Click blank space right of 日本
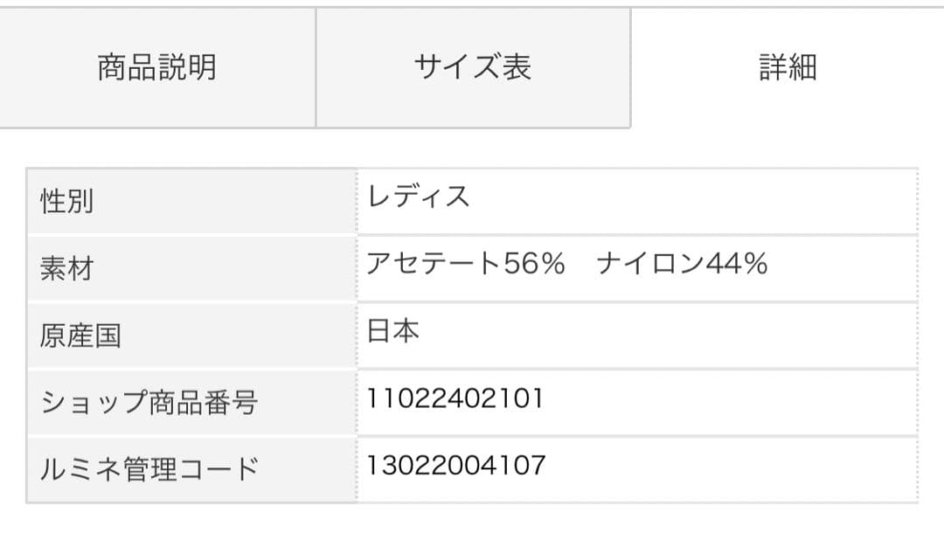The width and height of the screenshot is (944, 560). (664, 335)
